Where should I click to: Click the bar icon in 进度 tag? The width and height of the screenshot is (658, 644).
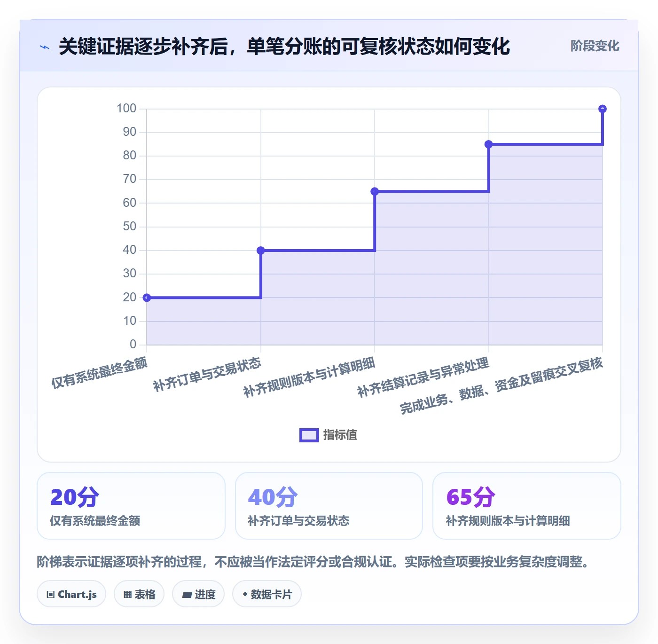tap(187, 595)
